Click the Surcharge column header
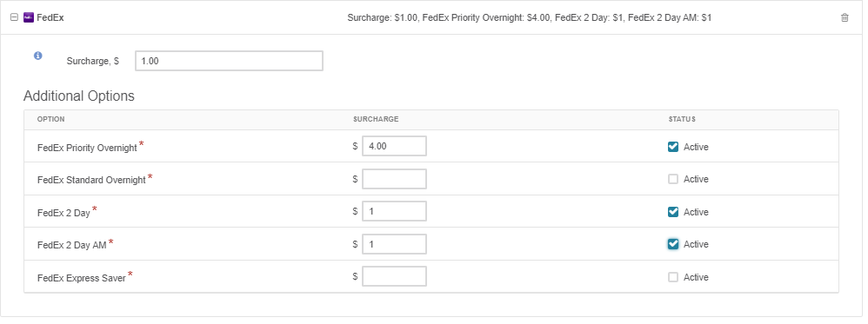Screen dimensions: 868x324 coord(376,119)
